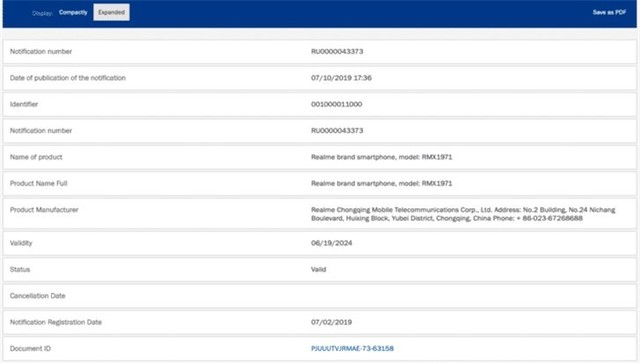
Task: Click the Cancellation Date label
Action: (x=38, y=296)
